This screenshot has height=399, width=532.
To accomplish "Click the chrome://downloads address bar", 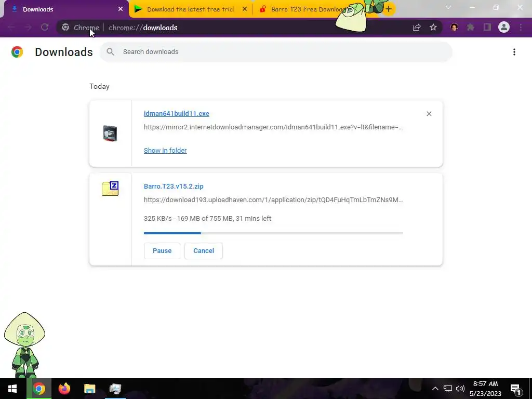I will click(249, 28).
